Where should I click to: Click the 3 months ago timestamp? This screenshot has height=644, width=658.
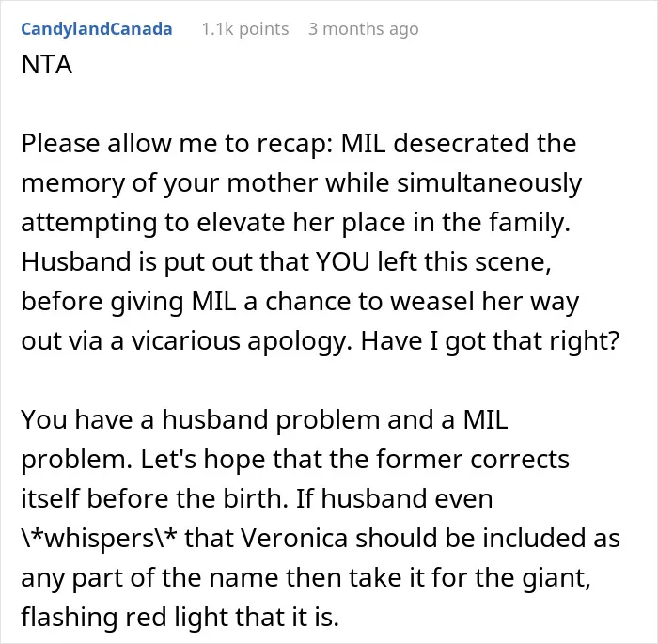(364, 29)
